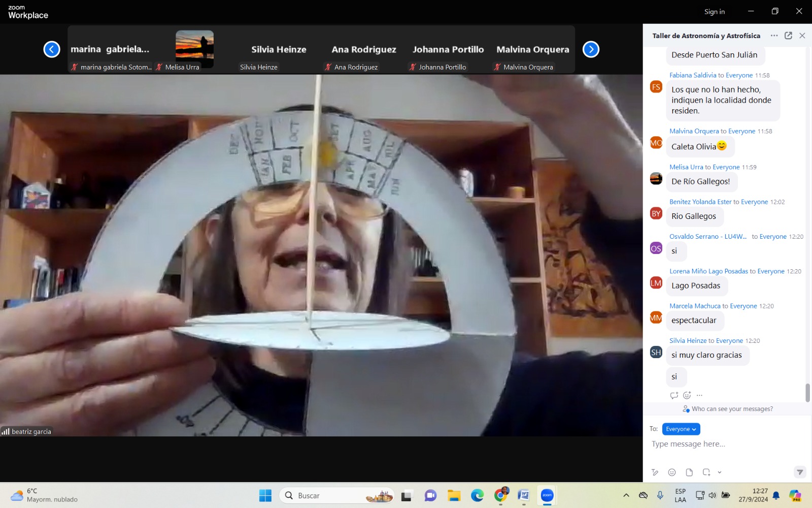Screen dimensions: 812x508
Task: Click the 'De Río Gallegos!' message
Action: point(701,181)
